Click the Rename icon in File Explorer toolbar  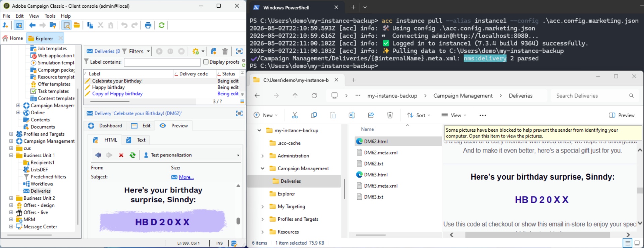pyautogui.click(x=352, y=115)
